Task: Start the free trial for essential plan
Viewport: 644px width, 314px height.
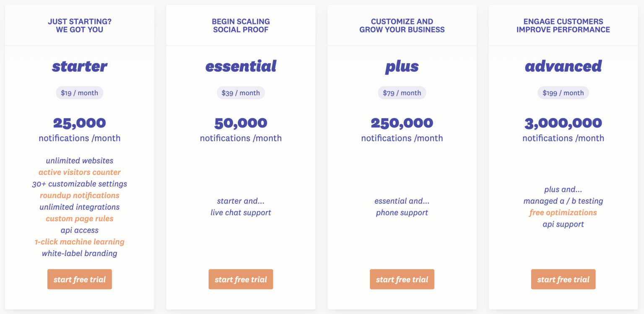Action: (x=241, y=279)
